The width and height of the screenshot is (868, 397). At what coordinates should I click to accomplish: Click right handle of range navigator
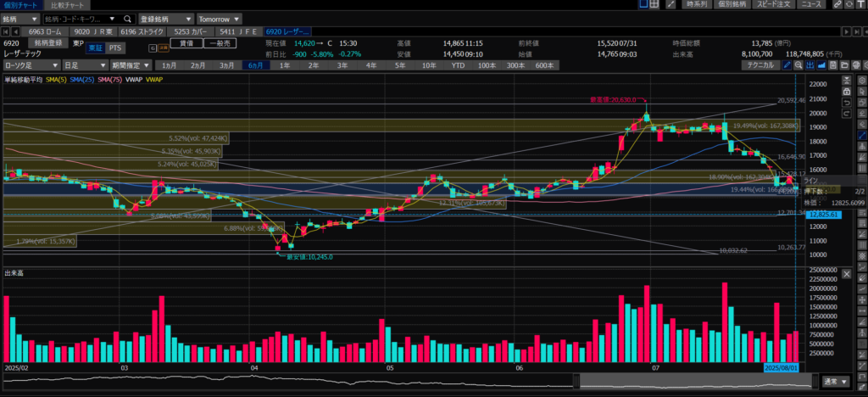click(x=815, y=381)
